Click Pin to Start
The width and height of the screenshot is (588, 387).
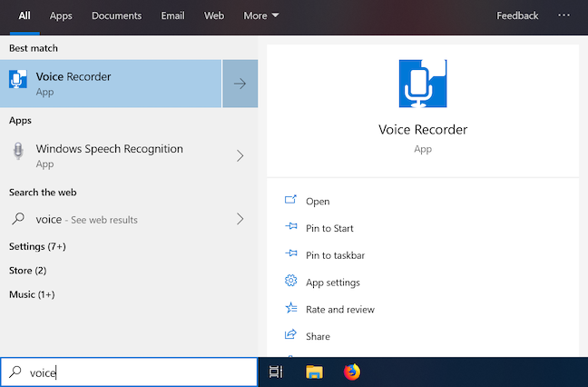329,228
